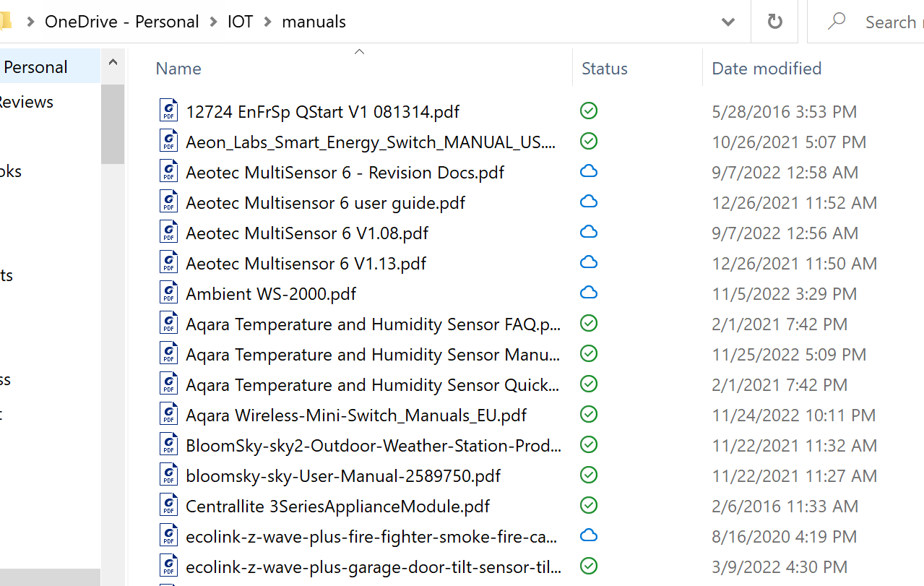This screenshot has width=924, height=586.
Task: Click synced checkmark status for 12724 EnFrSp QStart
Action: (589, 111)
